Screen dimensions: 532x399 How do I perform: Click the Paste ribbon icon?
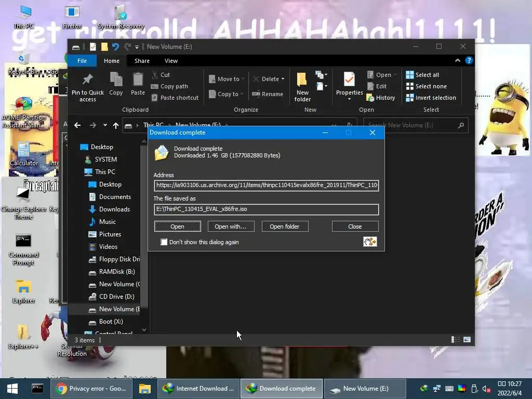(x=138, y=84)
